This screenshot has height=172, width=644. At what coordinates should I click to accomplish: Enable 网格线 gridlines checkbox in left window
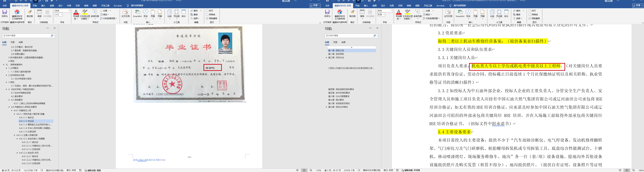(207, 14)
